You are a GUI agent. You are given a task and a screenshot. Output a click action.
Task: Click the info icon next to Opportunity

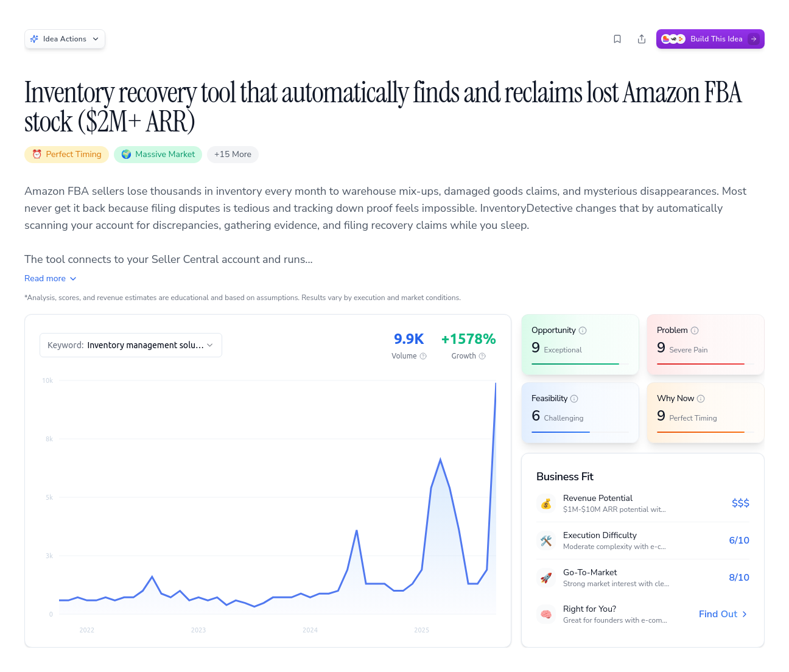pyautogui.click(x=583, y=330)
